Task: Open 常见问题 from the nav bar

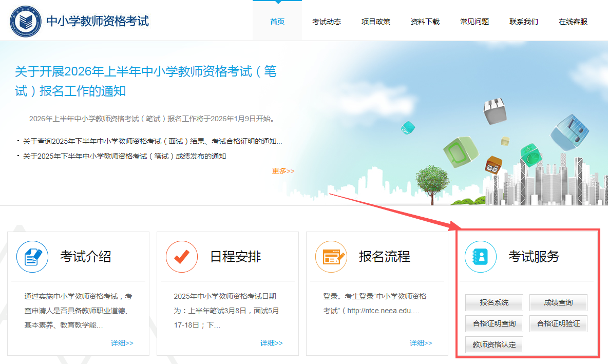Action: [474, 22]
